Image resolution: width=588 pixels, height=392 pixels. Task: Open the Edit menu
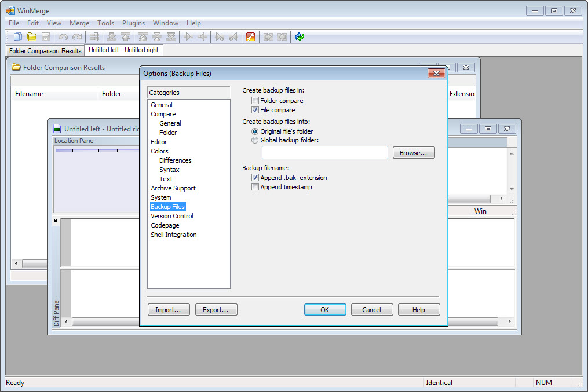[x=33, y=23]
